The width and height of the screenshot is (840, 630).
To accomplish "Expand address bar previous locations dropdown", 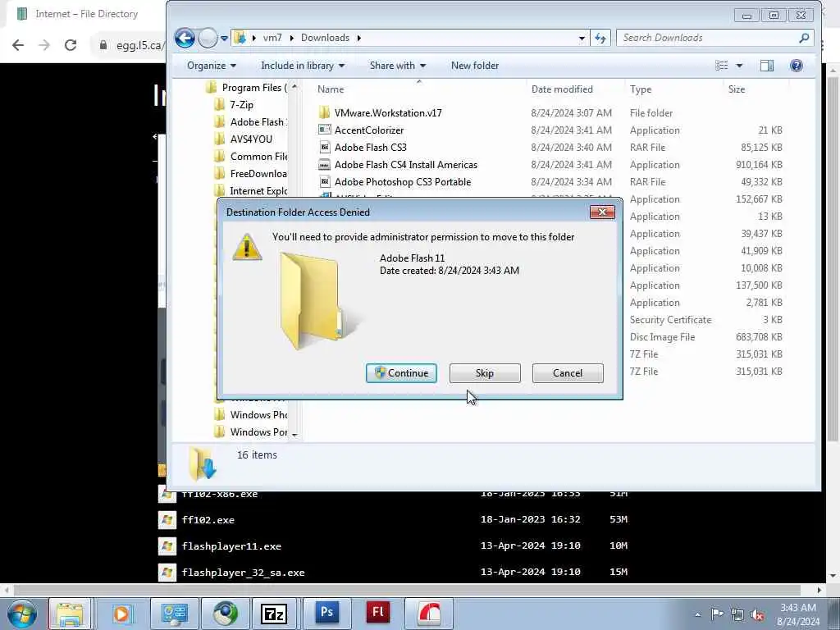I will coord(582,38).
